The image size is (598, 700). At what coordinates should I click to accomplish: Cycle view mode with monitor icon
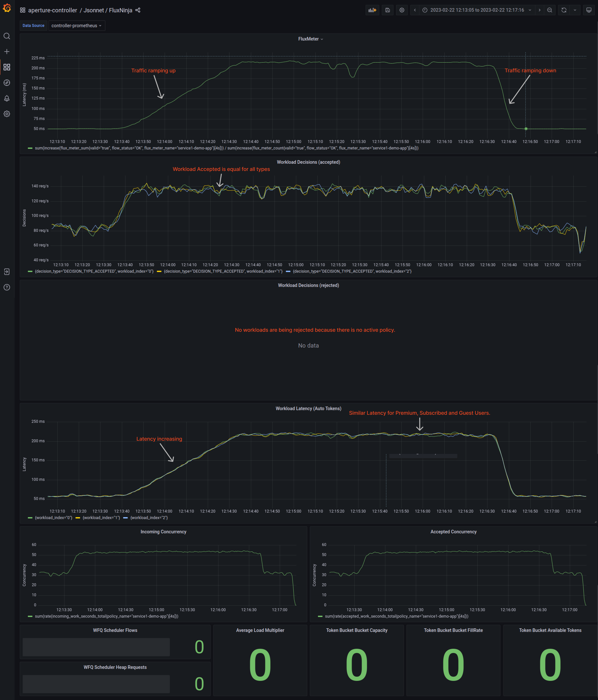tap(589, 10)
